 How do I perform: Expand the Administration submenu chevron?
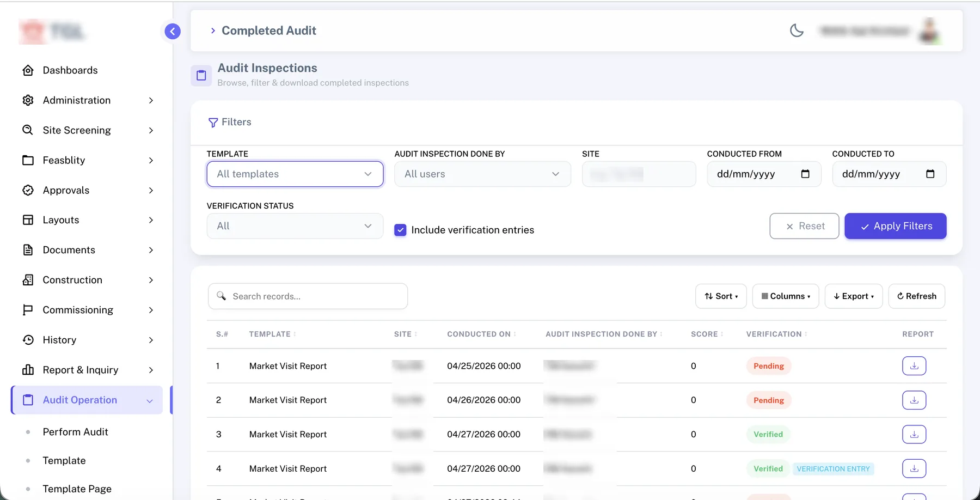click(x=151, y=100)
